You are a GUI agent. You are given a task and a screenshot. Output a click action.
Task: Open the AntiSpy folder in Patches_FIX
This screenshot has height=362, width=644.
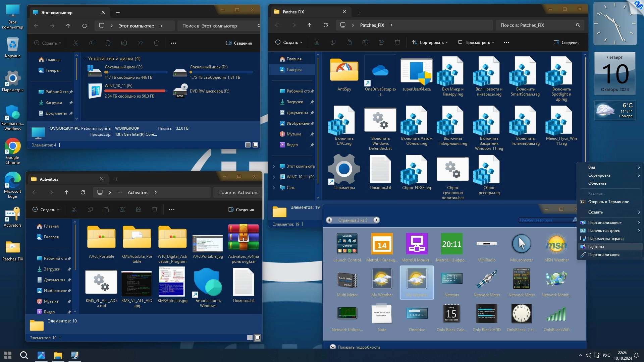(344, 71)
